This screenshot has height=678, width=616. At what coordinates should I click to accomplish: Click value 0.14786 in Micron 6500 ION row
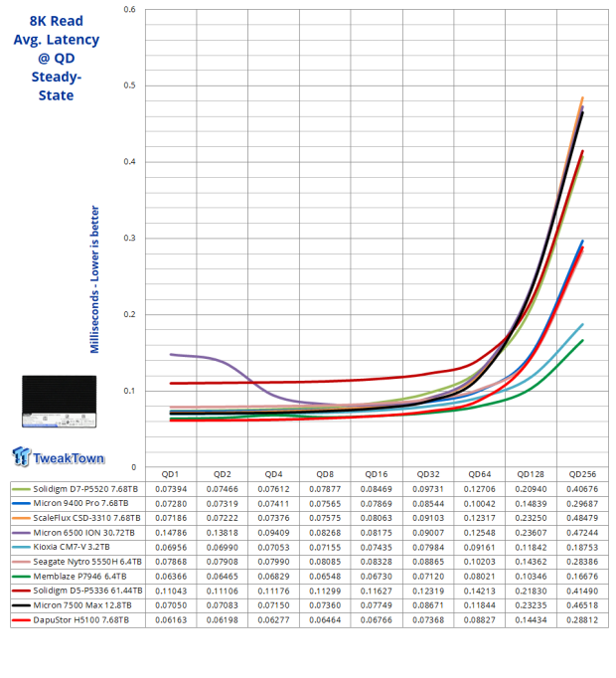pyautogui.click(x=171, y=533)
